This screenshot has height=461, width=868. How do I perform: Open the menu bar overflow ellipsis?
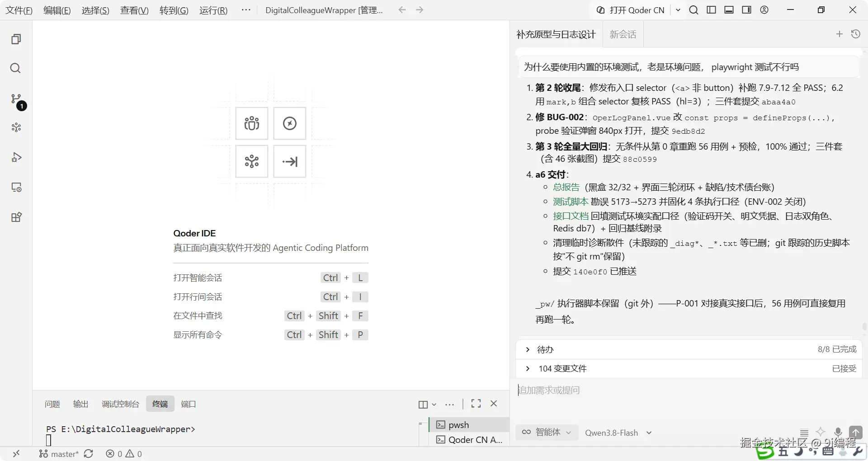pos(246,10)
